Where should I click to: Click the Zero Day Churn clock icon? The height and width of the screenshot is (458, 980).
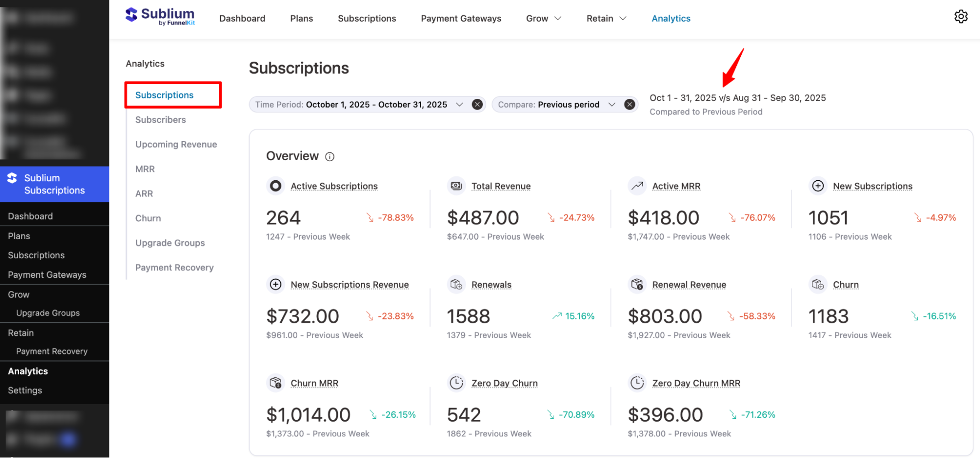pyautogui.click(x=456, y=383)
